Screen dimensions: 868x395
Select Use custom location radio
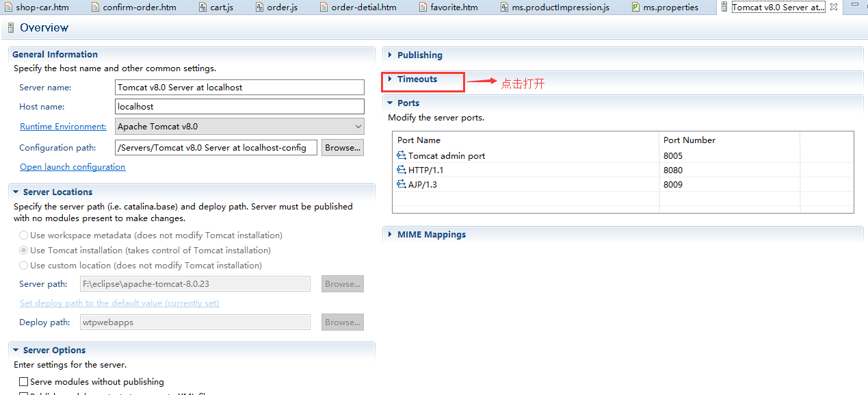(x=24, y=265)
